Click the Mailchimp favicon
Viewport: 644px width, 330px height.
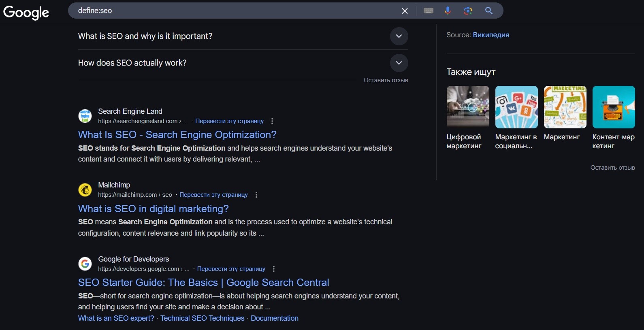(x=85, y=189)
